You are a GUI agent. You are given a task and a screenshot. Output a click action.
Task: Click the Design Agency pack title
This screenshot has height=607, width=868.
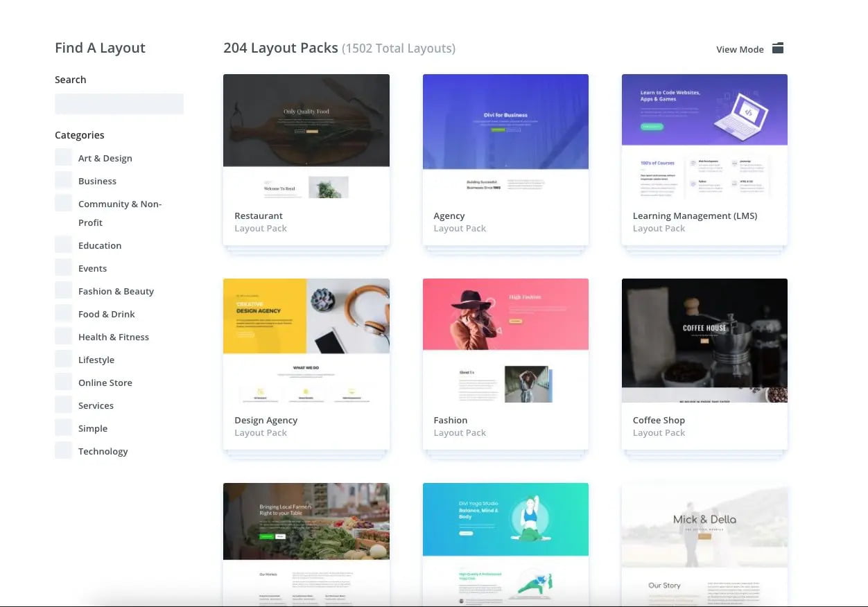(x=266, y=421)
